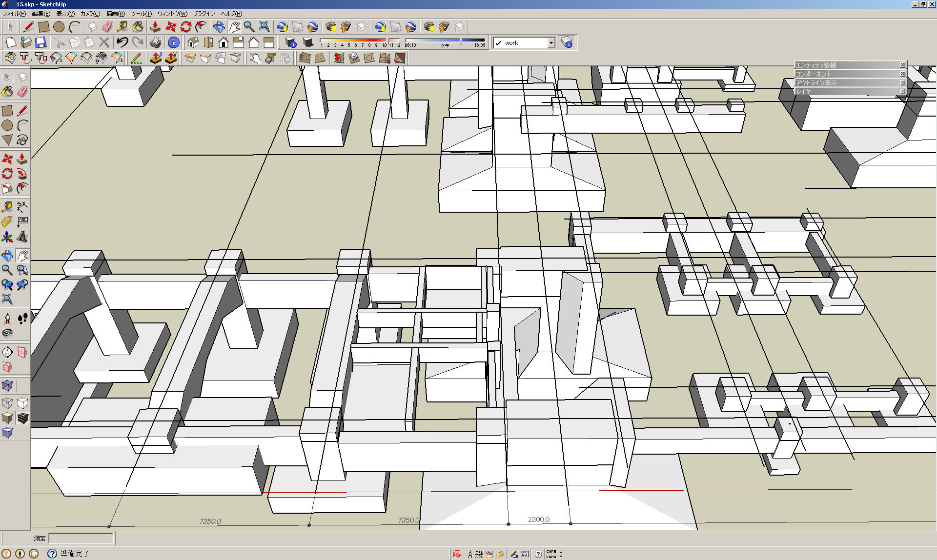Click the Layer Manager button next to the layer dropdown
This screenshot has height=560, width=937.
[x=567, y=43]
